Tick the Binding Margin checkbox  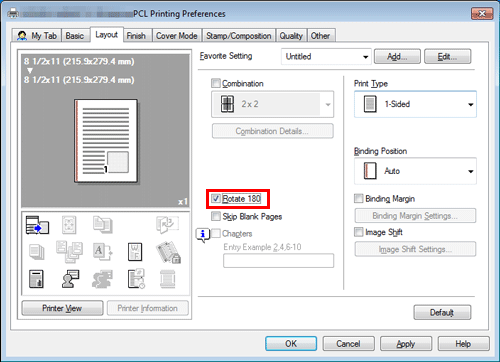pos(358,199)
